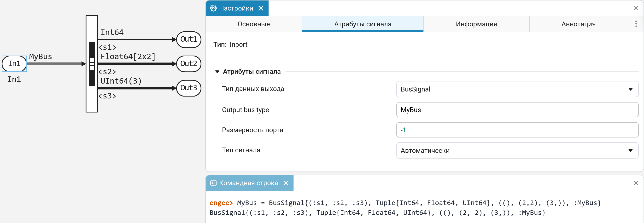Viewport: 644px width, 223px height.
Task: Select the bus selector block
Action: click(x=92, y=64)
